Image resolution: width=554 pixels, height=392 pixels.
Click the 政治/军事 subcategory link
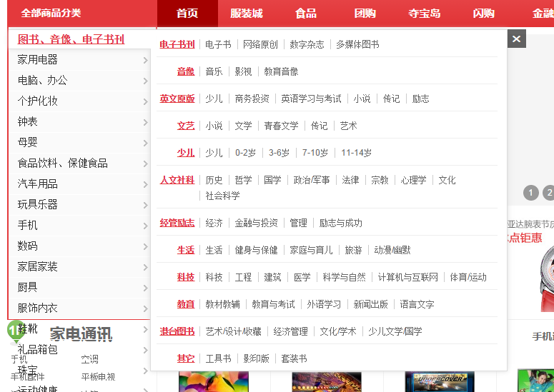coord(311,180)
